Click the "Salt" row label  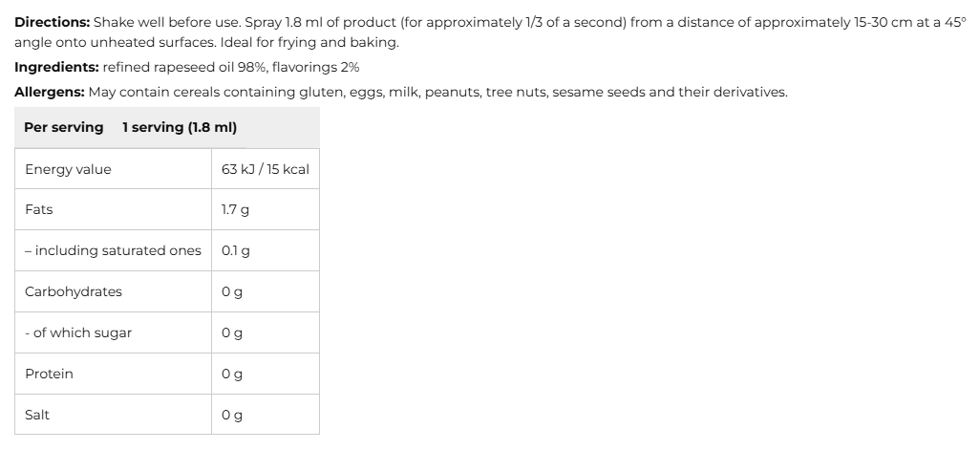coord(37,415)
